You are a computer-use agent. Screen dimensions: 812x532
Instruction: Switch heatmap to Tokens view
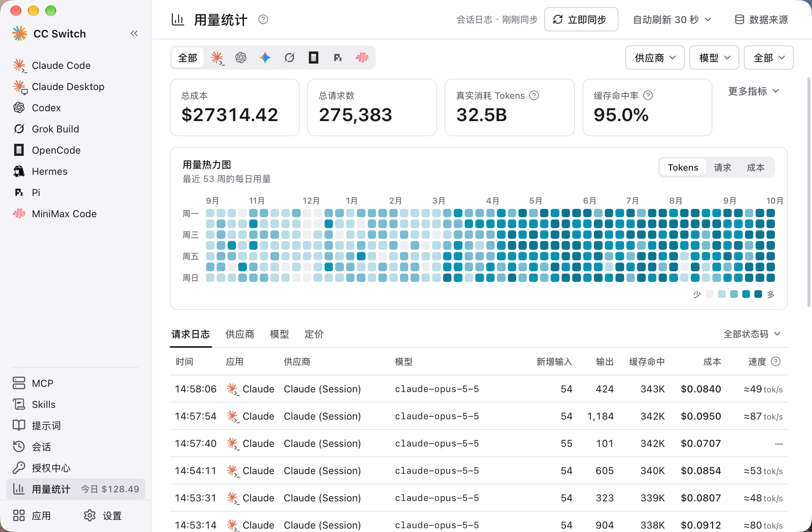[683, 167]
